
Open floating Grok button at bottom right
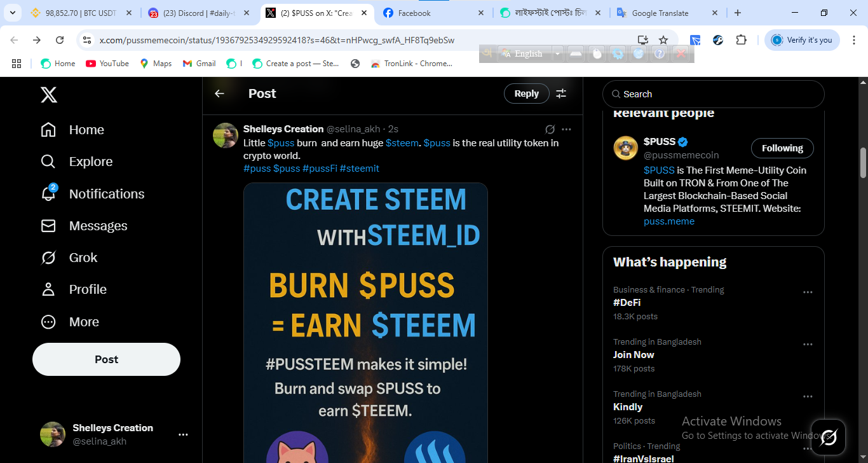pos(829,437)
